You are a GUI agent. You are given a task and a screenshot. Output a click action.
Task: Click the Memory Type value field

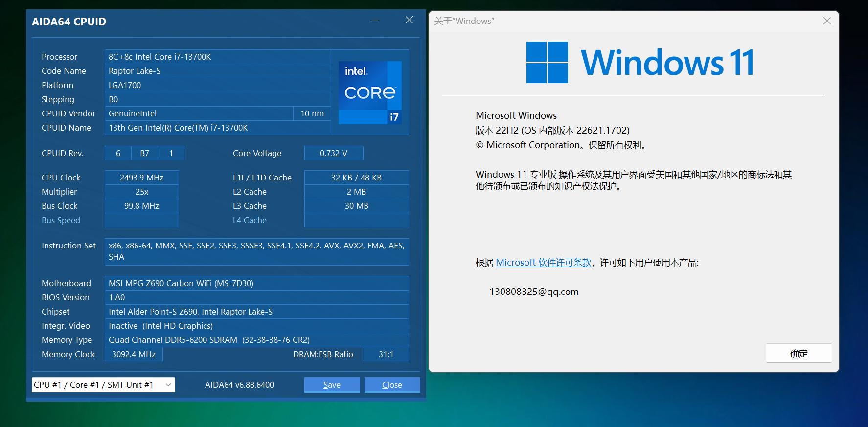256,340
